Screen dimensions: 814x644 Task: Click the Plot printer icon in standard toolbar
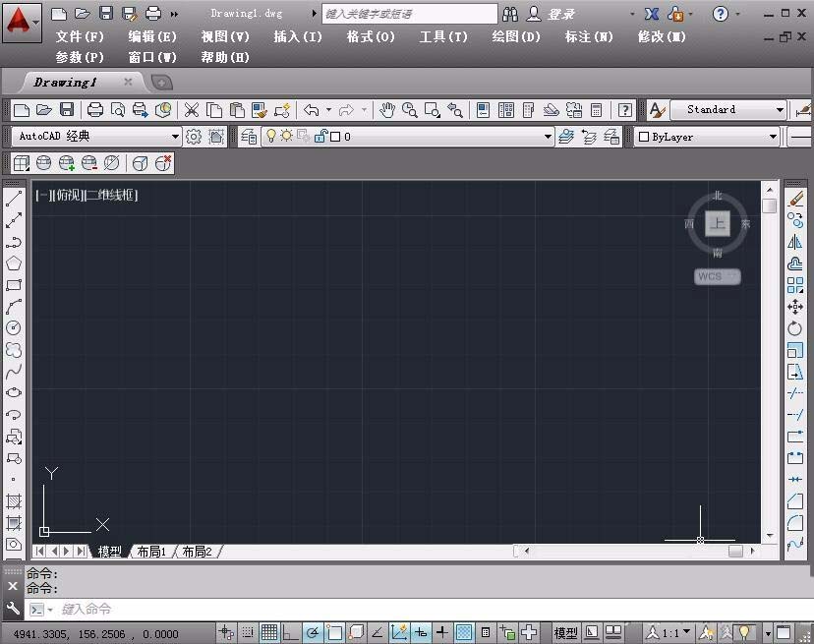tap(95, 110)
